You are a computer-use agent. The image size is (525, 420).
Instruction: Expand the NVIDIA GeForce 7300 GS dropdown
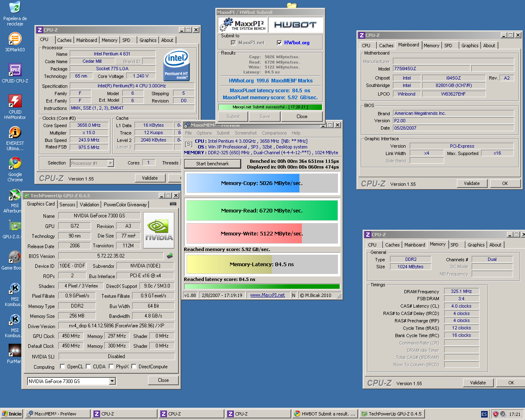pyautogui.click(x=112, y=381)
